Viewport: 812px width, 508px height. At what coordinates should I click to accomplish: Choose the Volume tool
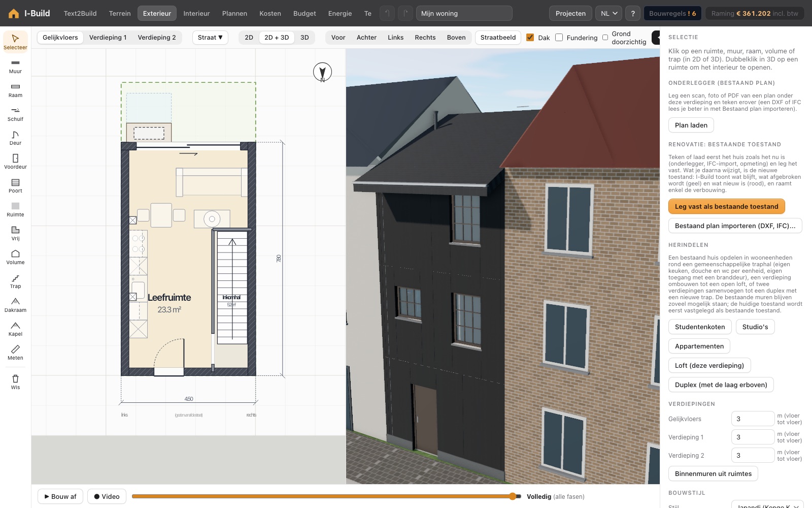(15, 257)
